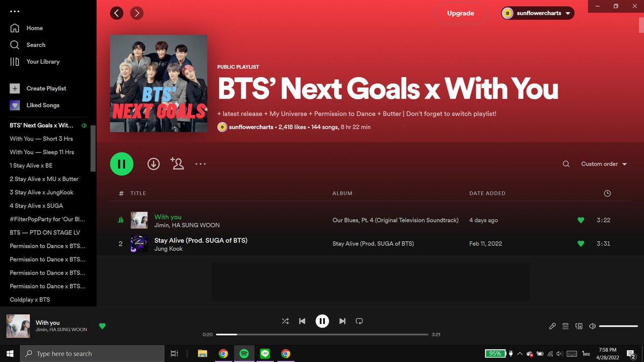The width and height of the screenshot is (644, 362).
Task: Unlike the Stay Alive track in the list
Action: click(581, 243)
